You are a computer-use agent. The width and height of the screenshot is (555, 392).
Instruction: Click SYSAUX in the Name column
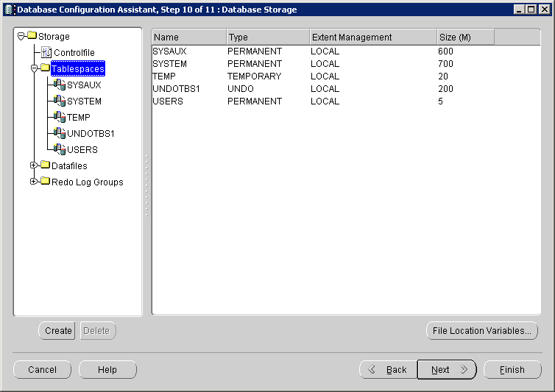click(169, 51)
